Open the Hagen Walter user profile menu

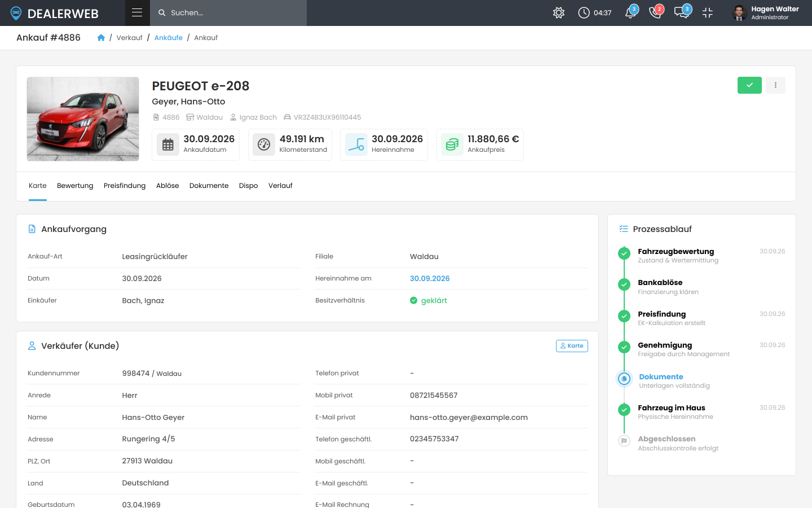766,12
